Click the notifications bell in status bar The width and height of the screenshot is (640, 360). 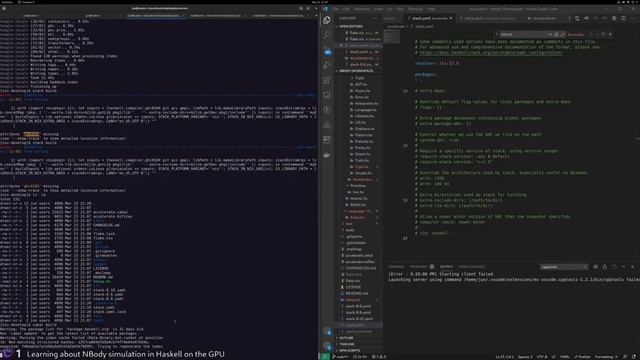click(x=634, y=357)
